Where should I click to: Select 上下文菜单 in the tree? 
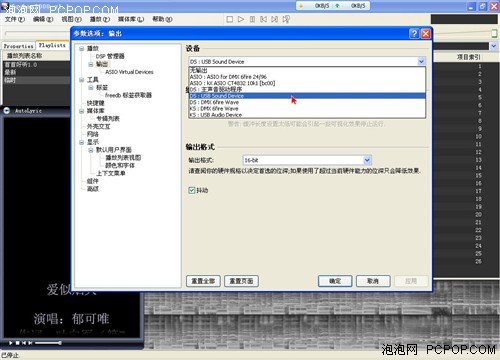pyautogui.click(x=111, y=173)
